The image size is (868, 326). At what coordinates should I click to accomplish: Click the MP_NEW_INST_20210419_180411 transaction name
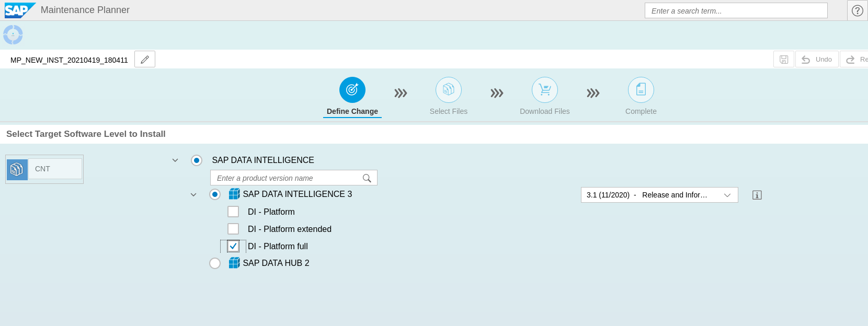[x=69, y=60]
